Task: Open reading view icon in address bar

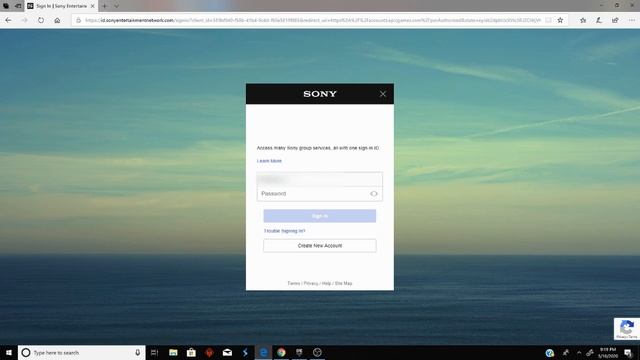Action: click(548, 20)
